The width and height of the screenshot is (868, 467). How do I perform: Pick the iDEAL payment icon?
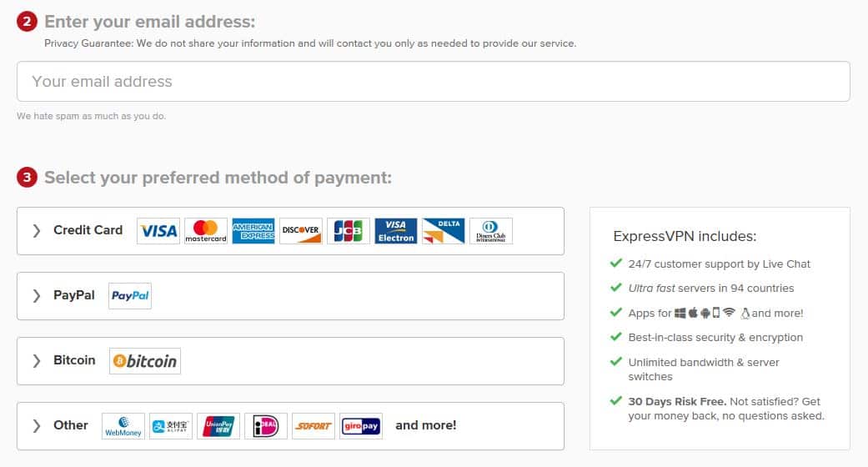coord(266,426)
